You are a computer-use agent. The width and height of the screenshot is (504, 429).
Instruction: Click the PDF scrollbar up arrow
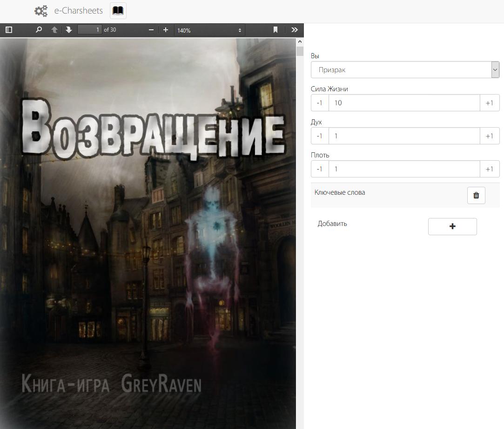coord(300,42)
